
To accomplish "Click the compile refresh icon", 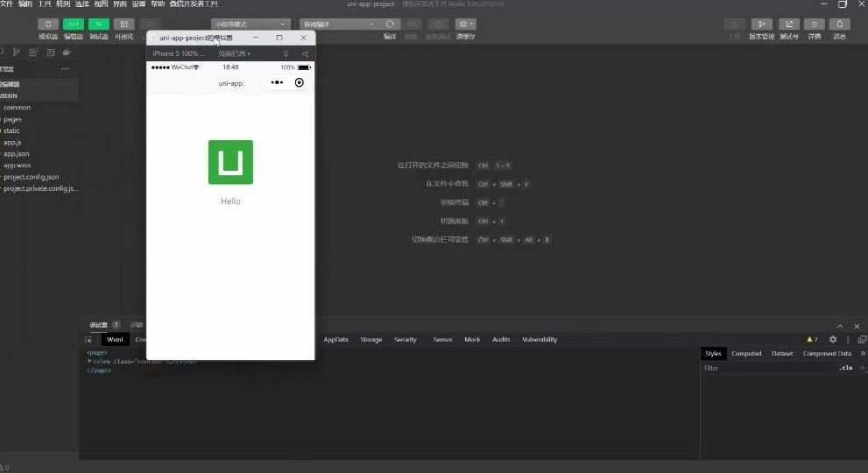I will [x=390, y=25].
